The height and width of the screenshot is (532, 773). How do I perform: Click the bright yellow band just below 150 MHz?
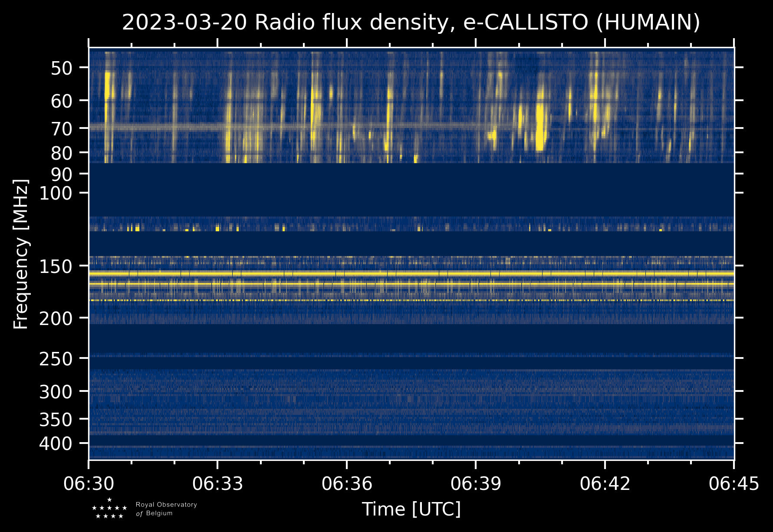click(411, 274)
